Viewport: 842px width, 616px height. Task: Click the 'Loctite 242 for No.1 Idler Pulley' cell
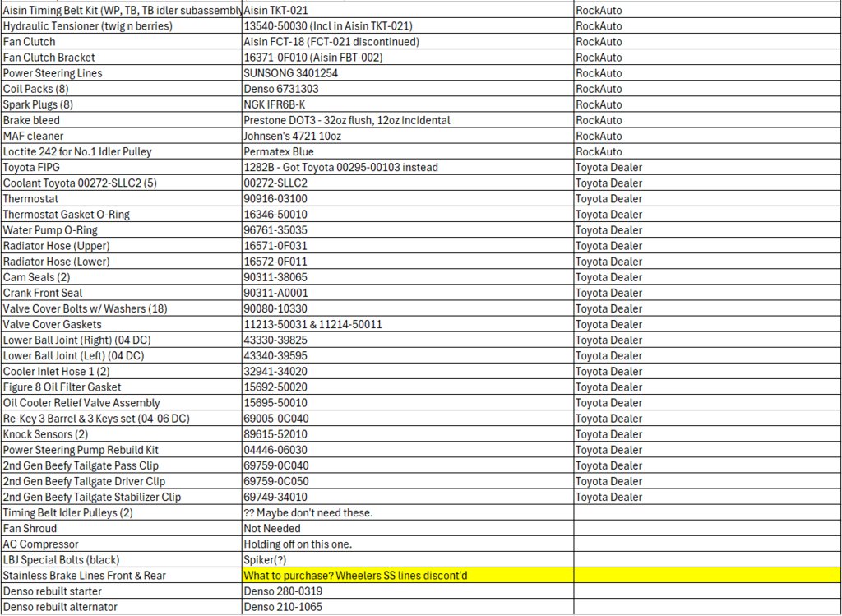122,151
